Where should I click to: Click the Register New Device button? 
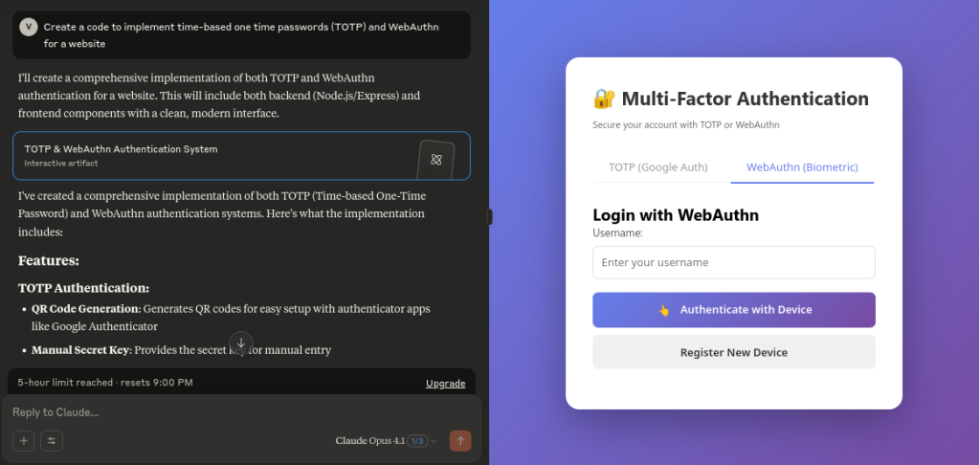pyautogui.click(x=733, y=352)
